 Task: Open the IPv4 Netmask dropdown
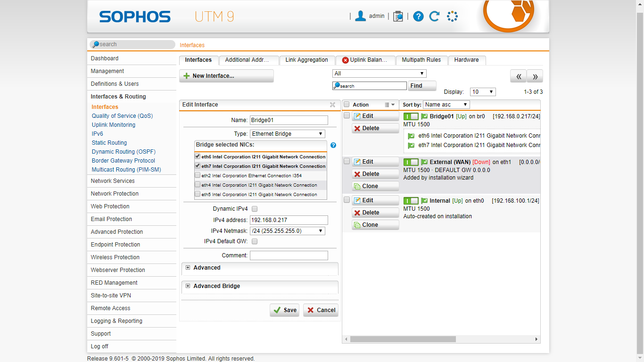tap(288, 231)
